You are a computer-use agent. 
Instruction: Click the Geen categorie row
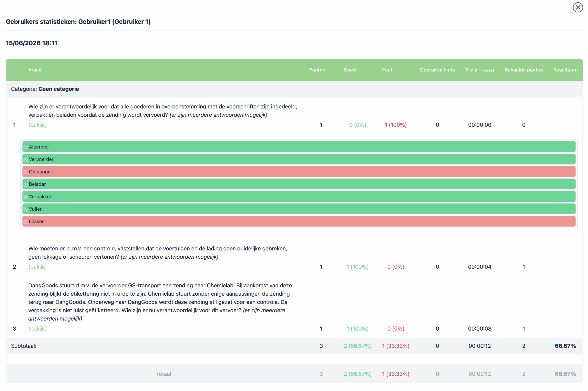click(294, 89)
